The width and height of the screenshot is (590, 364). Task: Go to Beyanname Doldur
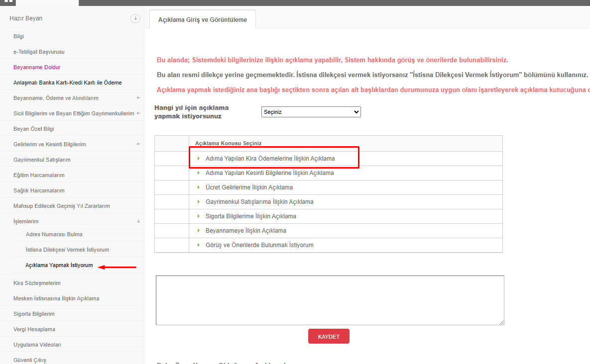(x=37, y=67)
